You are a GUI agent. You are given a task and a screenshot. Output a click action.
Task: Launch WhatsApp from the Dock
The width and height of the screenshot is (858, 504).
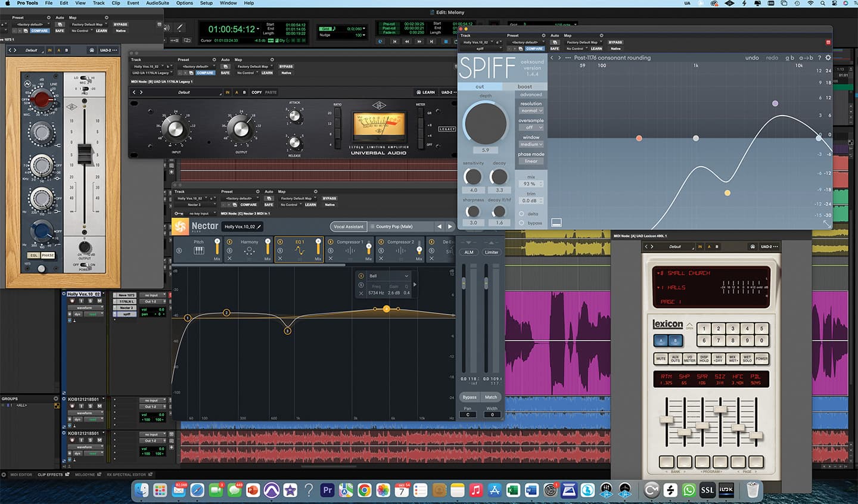pyautogui.click(x=689, y=490)
